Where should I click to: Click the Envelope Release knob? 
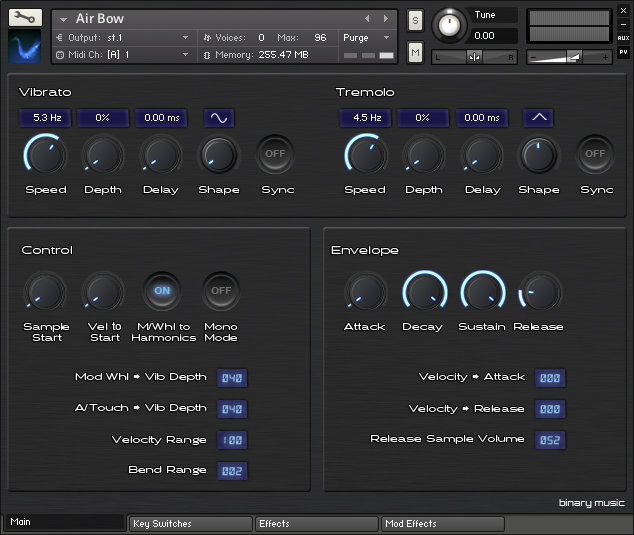tap(540, 292)
